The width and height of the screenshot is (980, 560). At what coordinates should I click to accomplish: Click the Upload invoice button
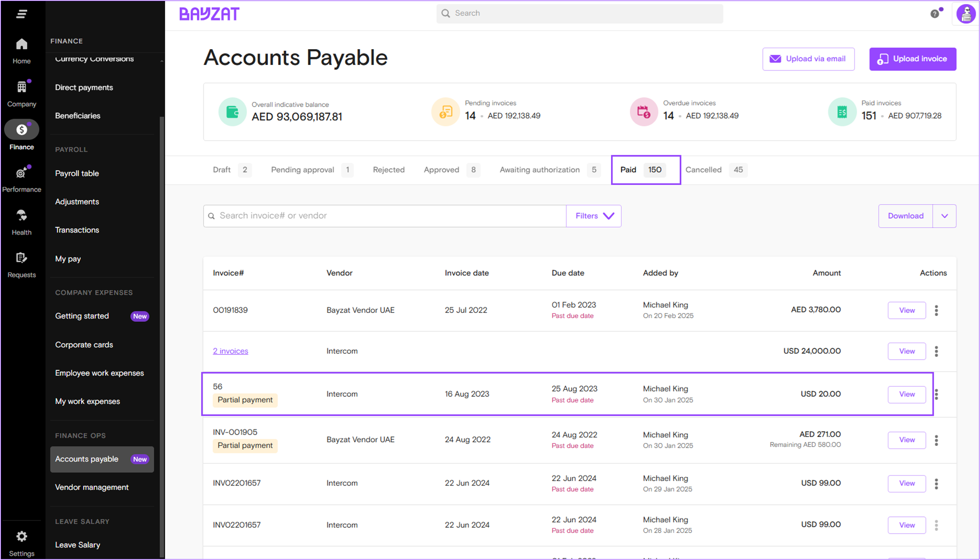[x=913, y=59]
